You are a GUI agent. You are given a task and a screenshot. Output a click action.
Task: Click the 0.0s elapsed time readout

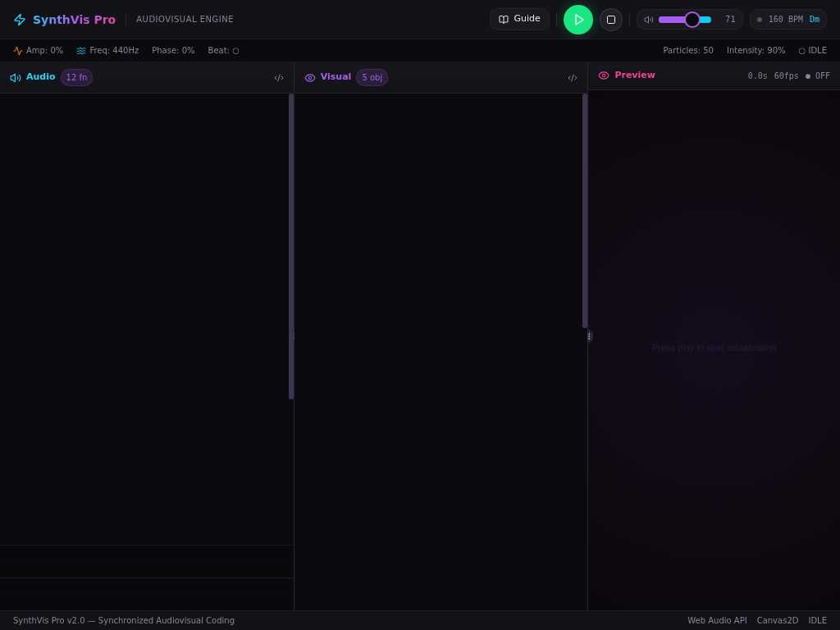pos(757,75)
